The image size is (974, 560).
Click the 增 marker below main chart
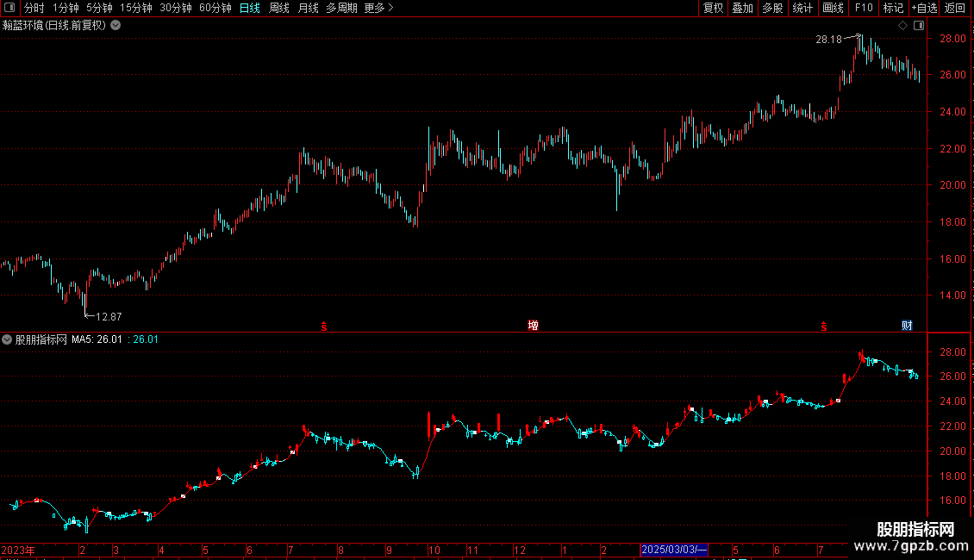533,326
